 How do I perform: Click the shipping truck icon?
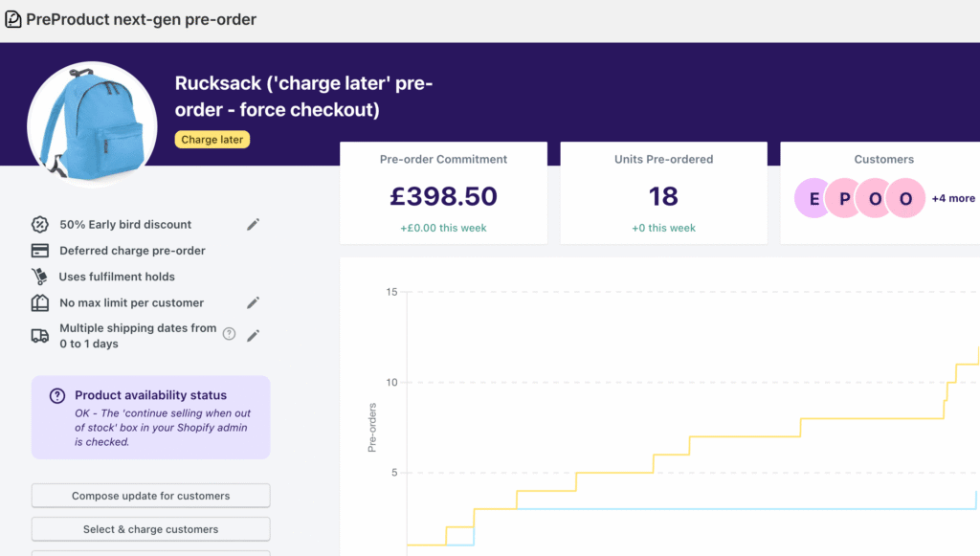(x=40, y=335)
